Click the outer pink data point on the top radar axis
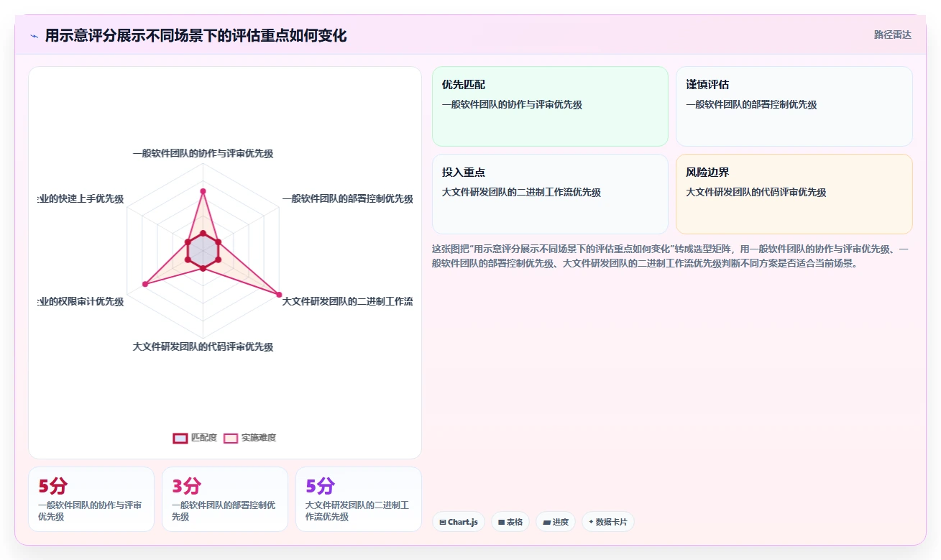The width and height of the screenshot is (941, 560). [x=203, y=191]
